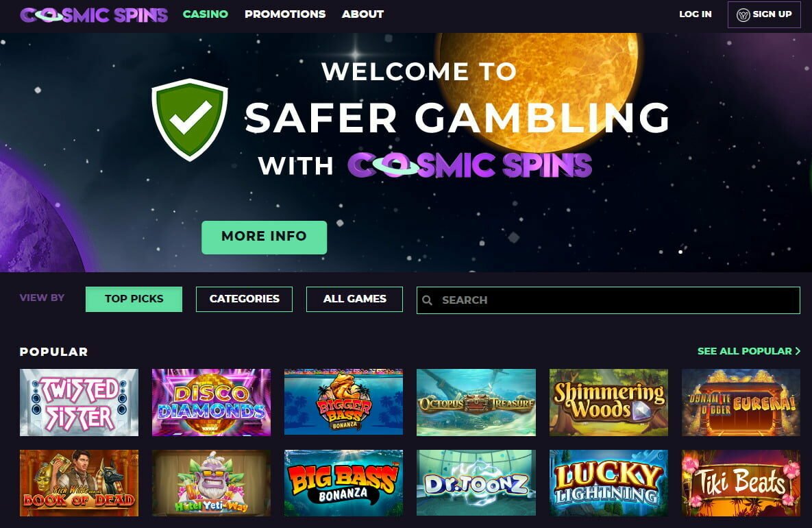The image size is (812, 528).
Task: Open the Twisted Sister game tile
Action: point(79,402)
